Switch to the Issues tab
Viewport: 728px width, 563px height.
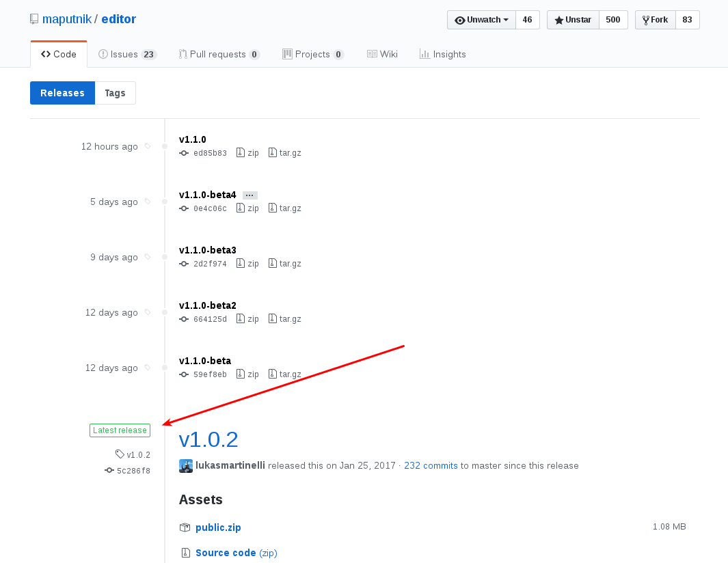pos(127,53)
